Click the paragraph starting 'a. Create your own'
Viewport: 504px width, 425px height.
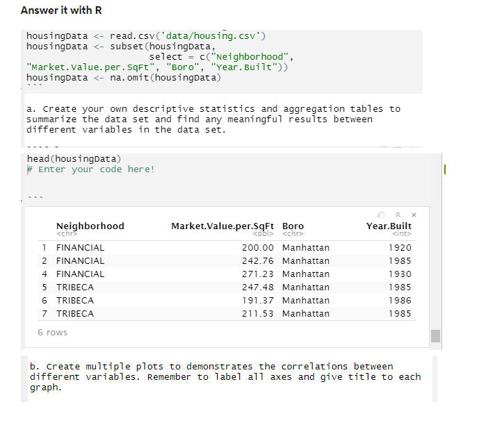click(x=213, y=119)
